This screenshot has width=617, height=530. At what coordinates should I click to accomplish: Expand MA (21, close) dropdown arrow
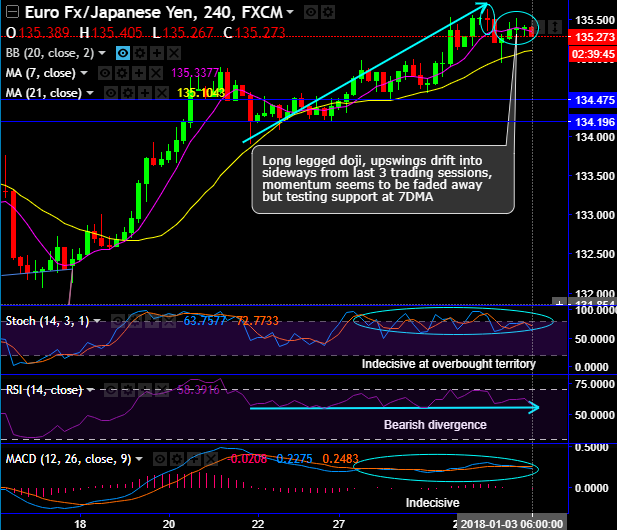coord(90,93)
